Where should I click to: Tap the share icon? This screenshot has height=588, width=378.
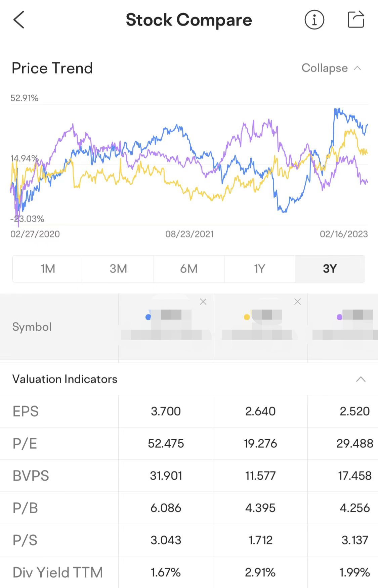pyautogui.click(x=355, y=19)
